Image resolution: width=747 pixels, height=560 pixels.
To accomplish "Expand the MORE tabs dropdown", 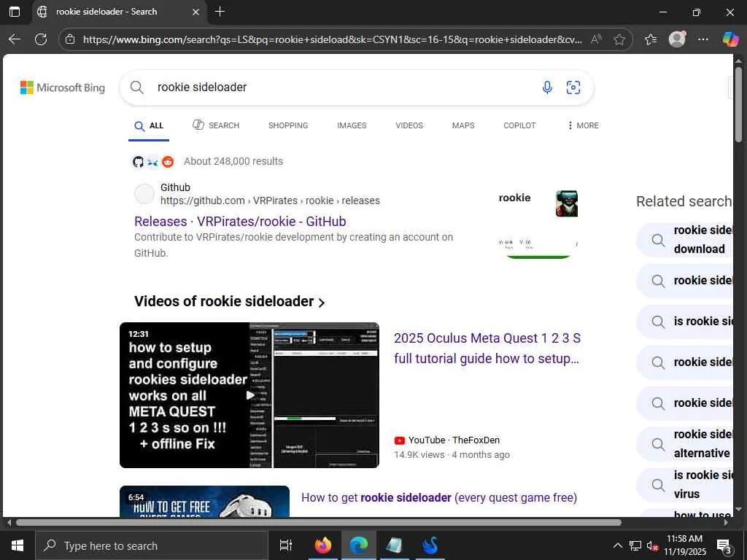I will tap(583, 125).
